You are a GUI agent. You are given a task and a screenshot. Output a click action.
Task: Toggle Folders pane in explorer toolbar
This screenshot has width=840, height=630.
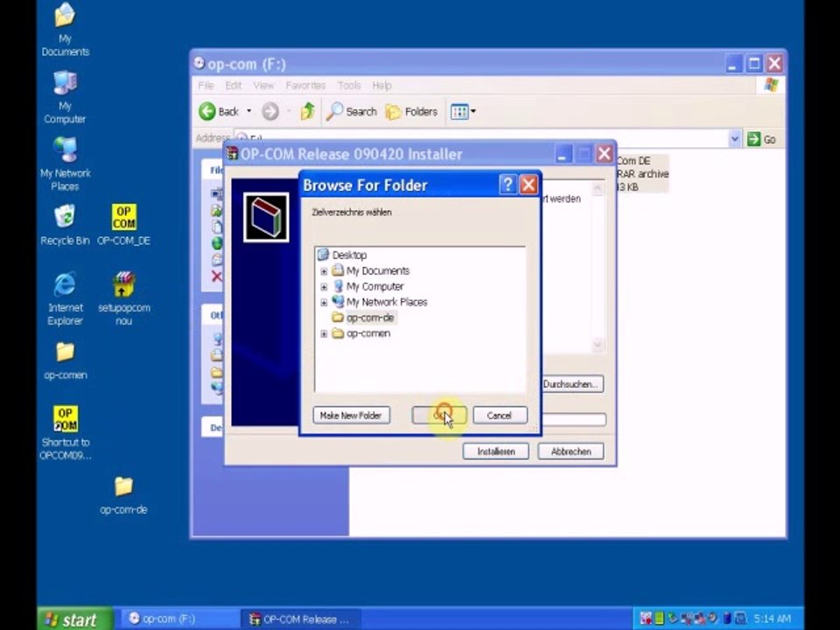[x=411, y=111]
